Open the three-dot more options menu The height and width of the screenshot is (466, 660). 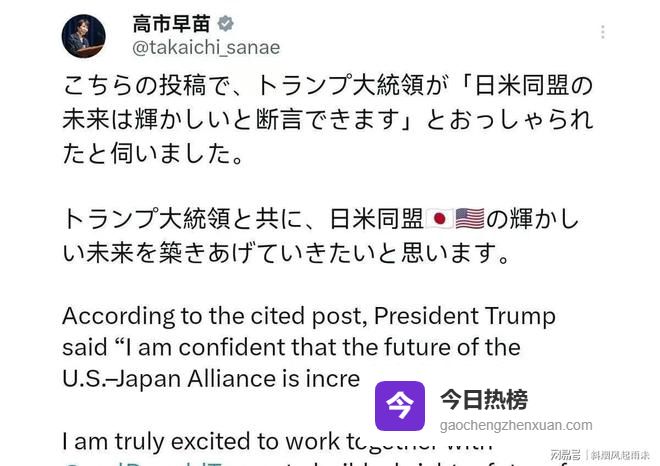click(602, 32)
